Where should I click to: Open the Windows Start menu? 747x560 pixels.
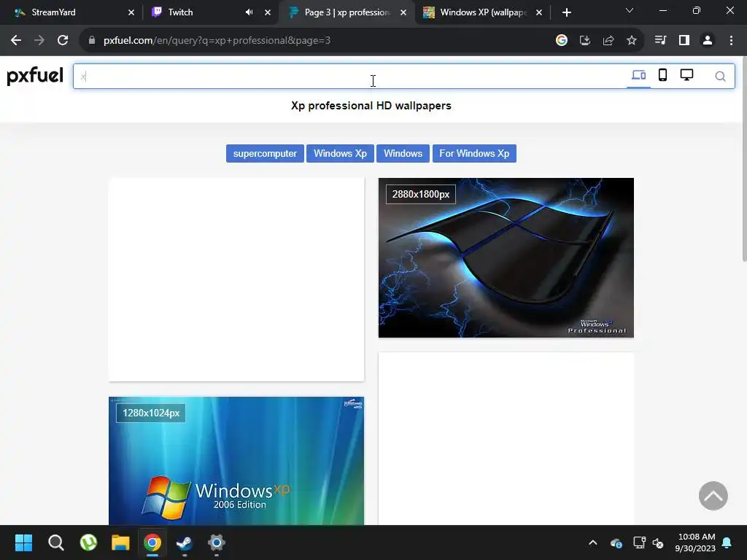click(23, 542)
